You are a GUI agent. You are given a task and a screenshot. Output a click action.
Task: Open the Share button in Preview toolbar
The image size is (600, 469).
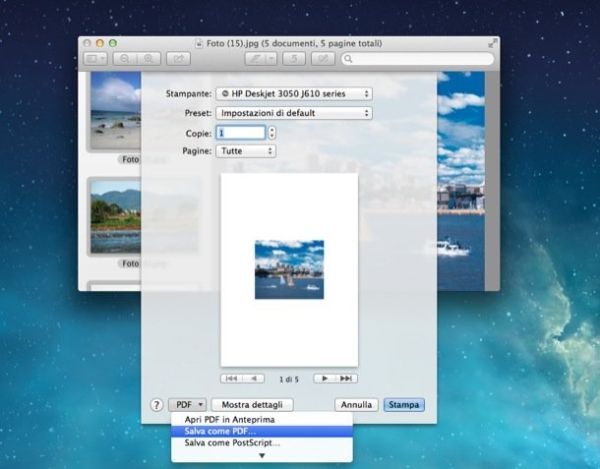point(178,59)
